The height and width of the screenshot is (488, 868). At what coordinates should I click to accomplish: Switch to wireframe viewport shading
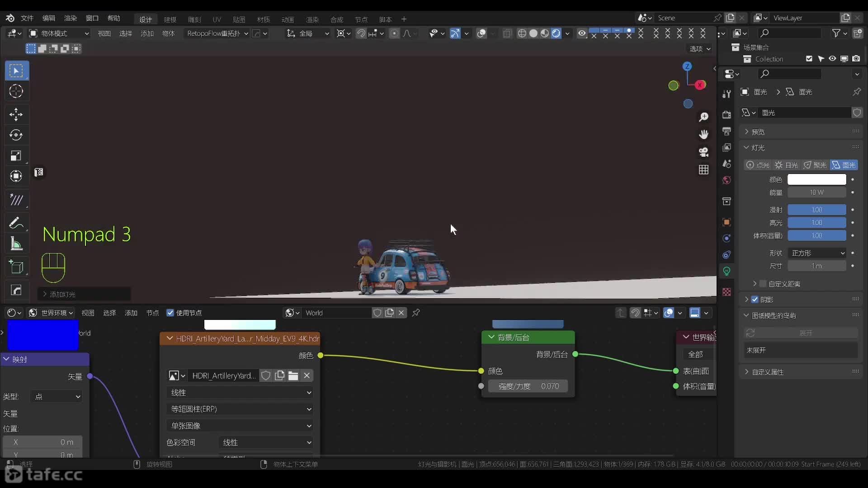click(522, 33)
